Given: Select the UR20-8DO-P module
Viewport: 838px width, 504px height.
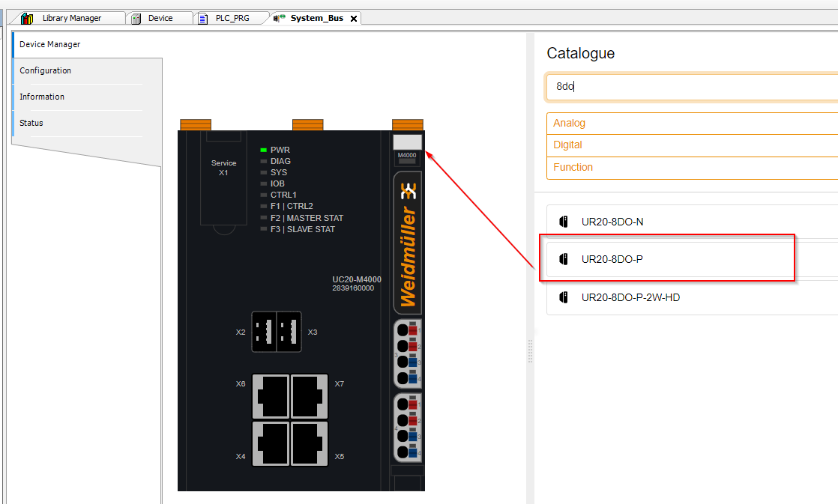Looking at the screenshot, I should pos(692,259).
